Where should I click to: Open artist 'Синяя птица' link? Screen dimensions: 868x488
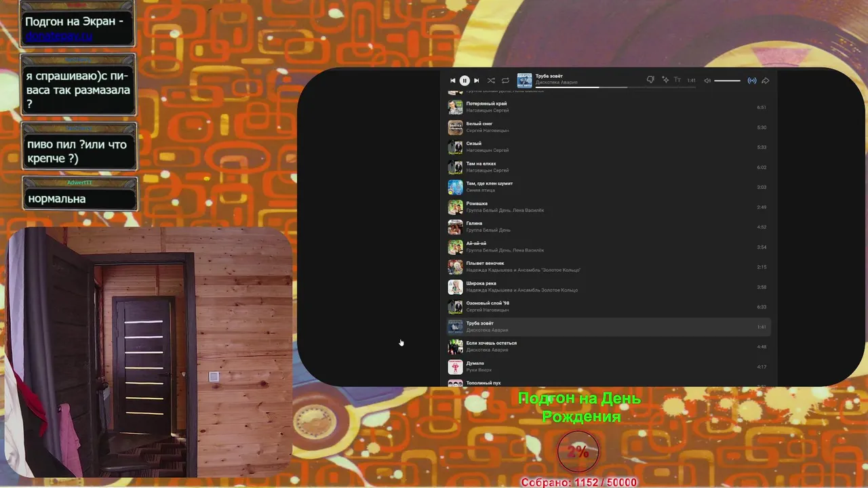pyautogui.click(x=481, y=190)
